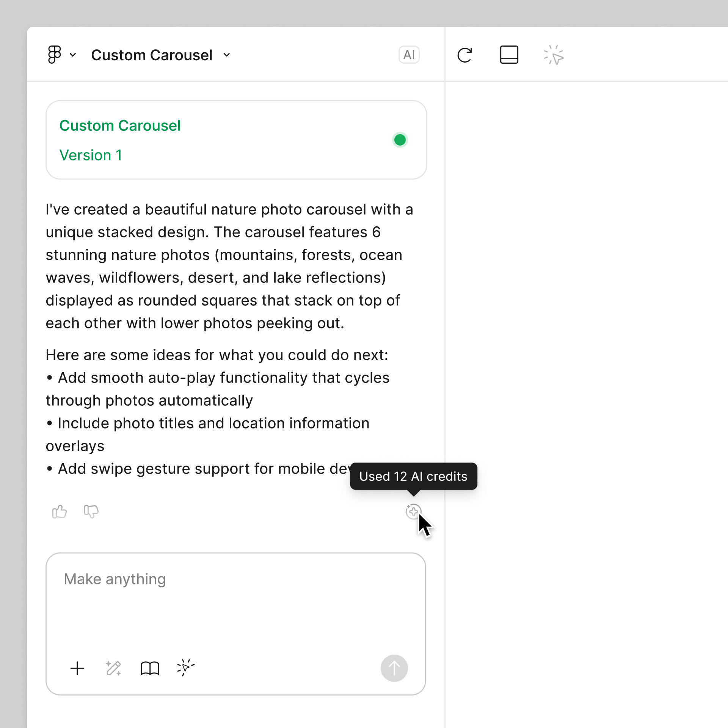Open the guidelines book icon
This screenshot has height=728, width=728.
point(149,668)
